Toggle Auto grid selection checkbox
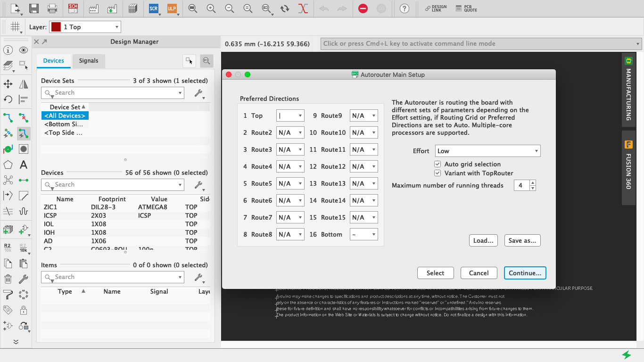Image resolution: width=644 pixels, height=362 pixels. [438, 164]
